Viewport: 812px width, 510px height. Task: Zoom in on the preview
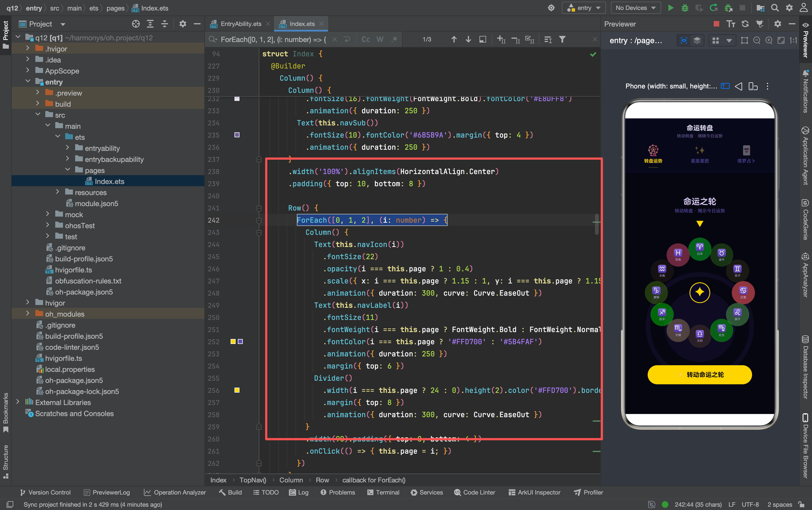point(769,41)
